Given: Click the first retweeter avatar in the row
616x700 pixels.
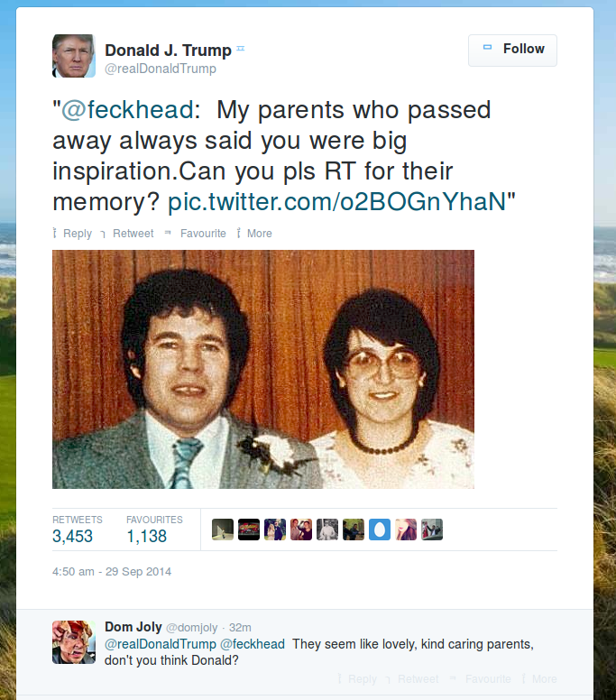Looking at the screenshot, I should 223,530.
